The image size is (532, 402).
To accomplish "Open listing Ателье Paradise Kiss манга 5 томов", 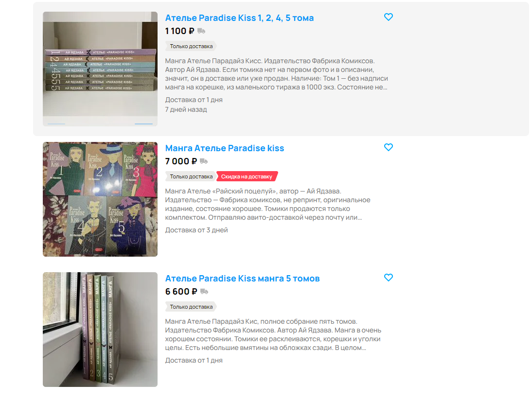I will 242,278.
